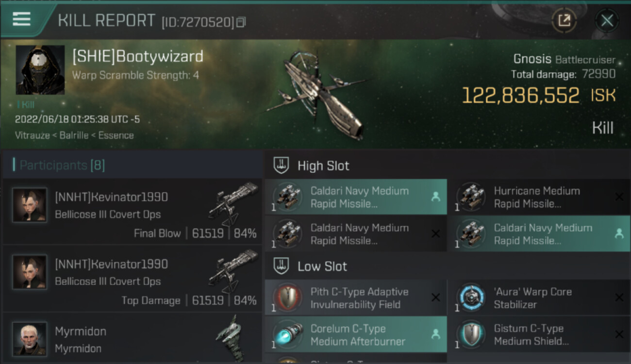Screen dimensions: 631x364
Task: Click Pith C-Type Adaptive Invulnerability Field icon
Action: click(x=287, y=298)
